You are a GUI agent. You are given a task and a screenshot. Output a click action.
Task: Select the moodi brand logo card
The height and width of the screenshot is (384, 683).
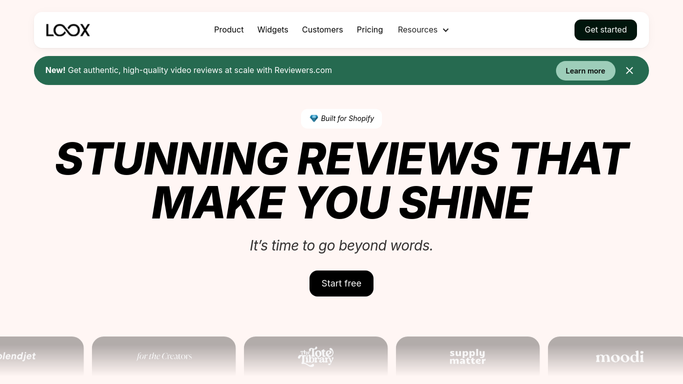pos(615,356)
